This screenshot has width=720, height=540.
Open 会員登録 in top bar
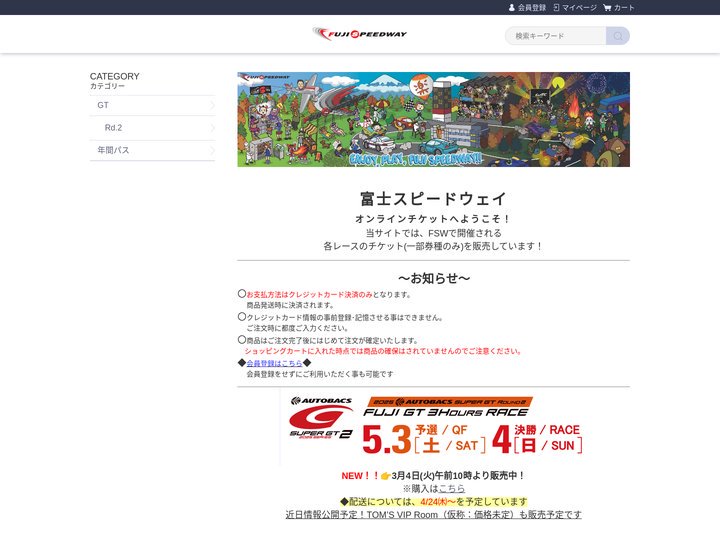tap(527, 7)
